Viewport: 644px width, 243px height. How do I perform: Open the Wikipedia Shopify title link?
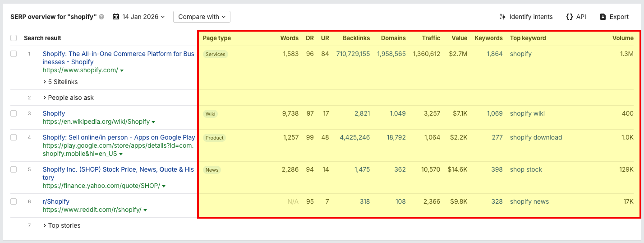pyautogui.click(x=54, y=113)
